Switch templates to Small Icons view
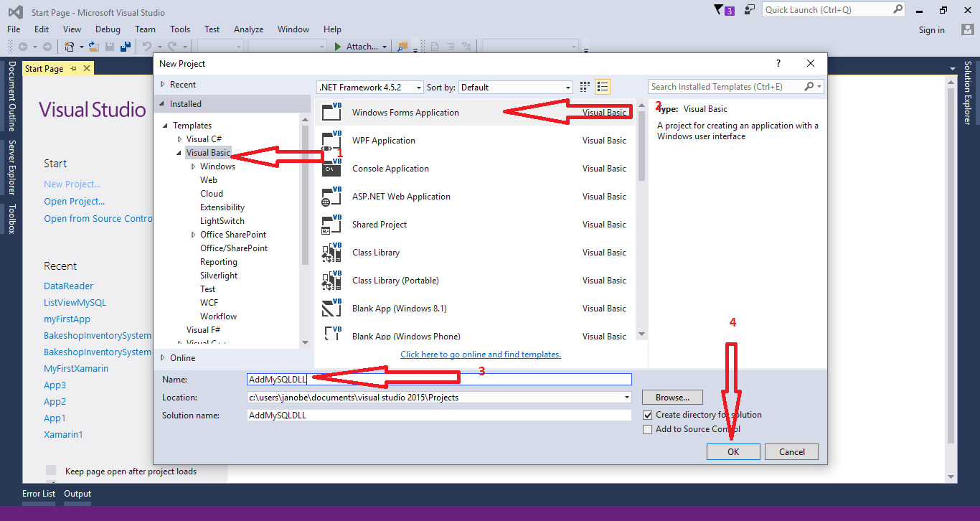This screenshot has height=521, width=980. point(585,86)
